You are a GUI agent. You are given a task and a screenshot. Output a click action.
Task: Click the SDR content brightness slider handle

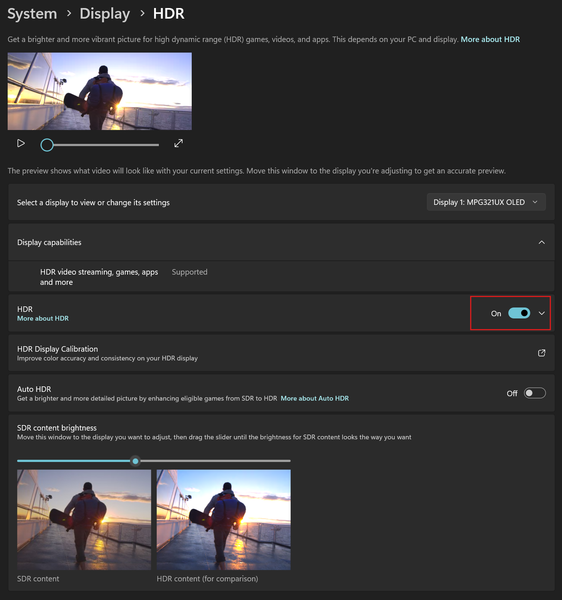click(135, 461)
